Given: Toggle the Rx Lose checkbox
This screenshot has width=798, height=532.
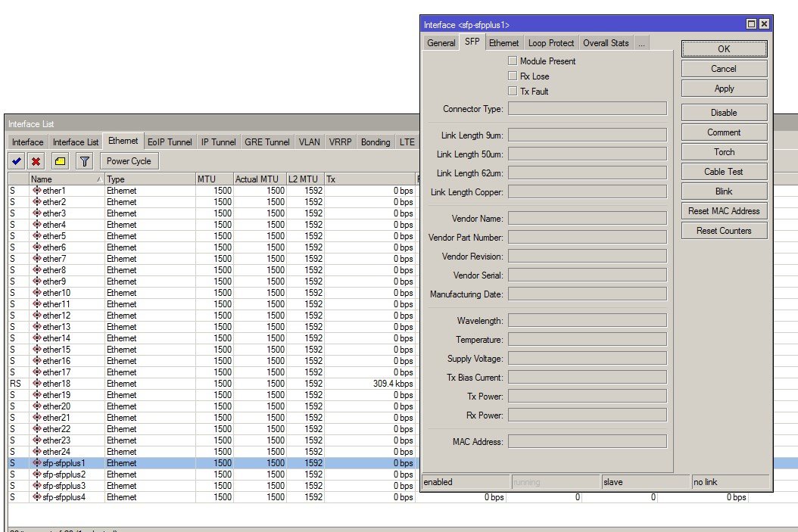Looking at the screenshot, I should point(513,76).
